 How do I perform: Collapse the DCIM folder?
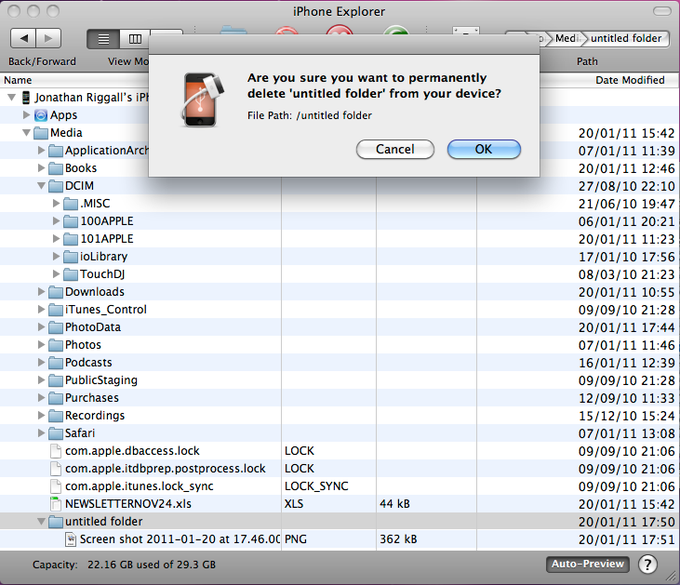41,186
